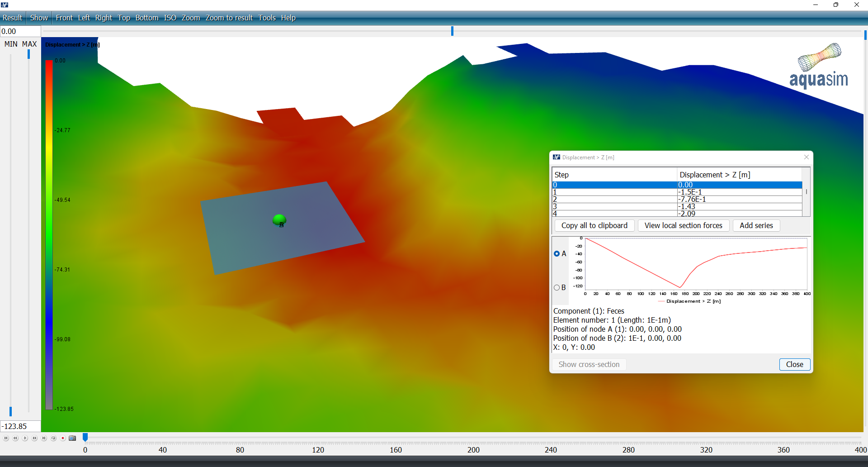Open the Help menu
Screen dimensions: 868x467
coord(288,18)
